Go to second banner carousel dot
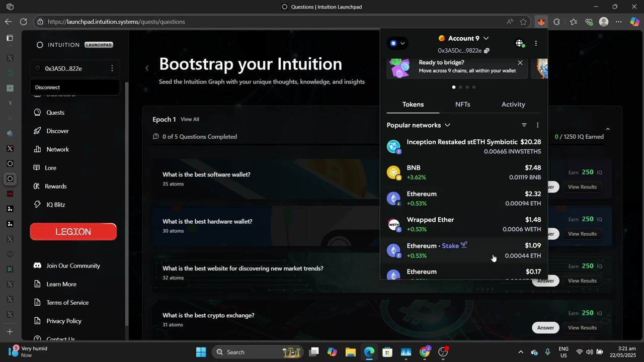Screen dimensions: 644x362 460,87
